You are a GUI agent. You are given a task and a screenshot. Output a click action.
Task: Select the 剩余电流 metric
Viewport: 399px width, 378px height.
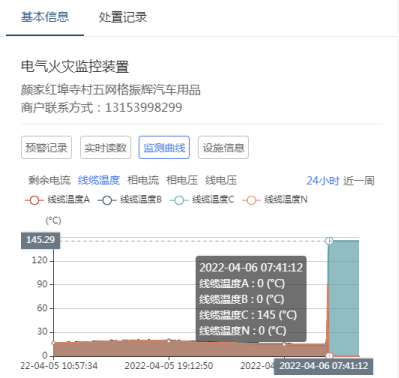[x=49, y=180]
